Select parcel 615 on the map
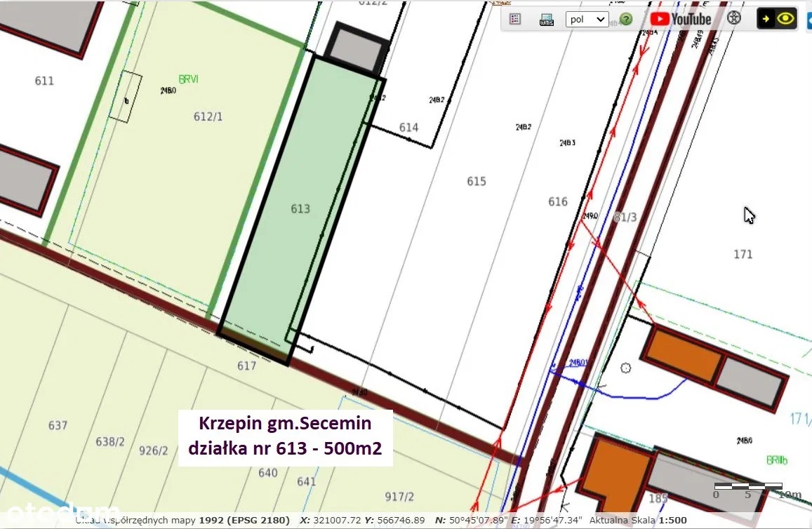812x529 pixels. (x=476, y=182)
